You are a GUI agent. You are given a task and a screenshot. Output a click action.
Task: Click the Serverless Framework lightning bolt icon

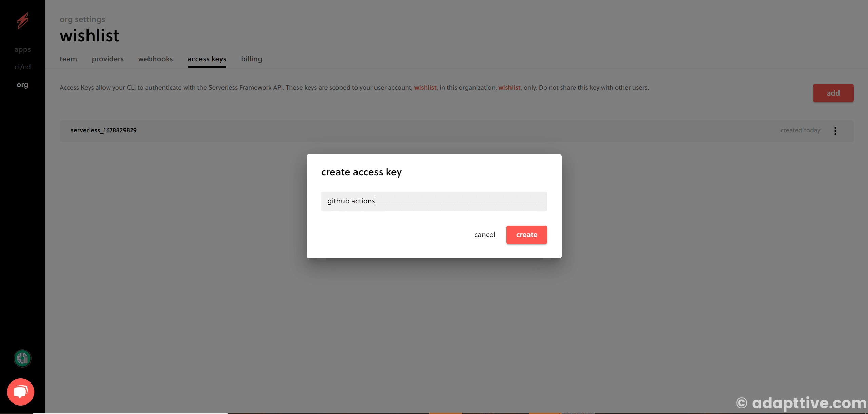click(22, 20)
